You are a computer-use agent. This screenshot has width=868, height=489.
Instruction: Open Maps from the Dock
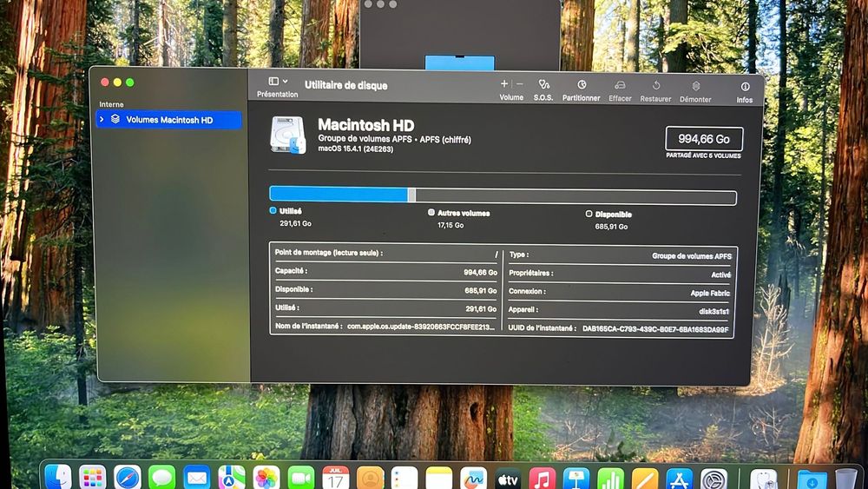(x=232, y=478)
